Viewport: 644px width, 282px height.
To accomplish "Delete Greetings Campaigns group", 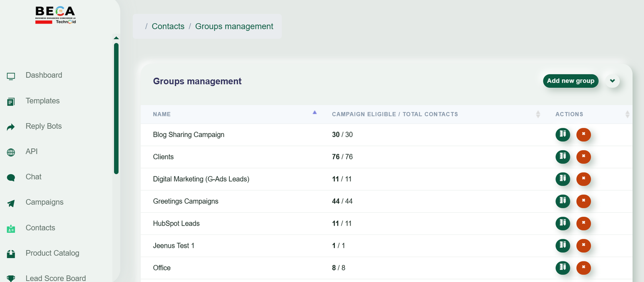I will pos(584,201).
